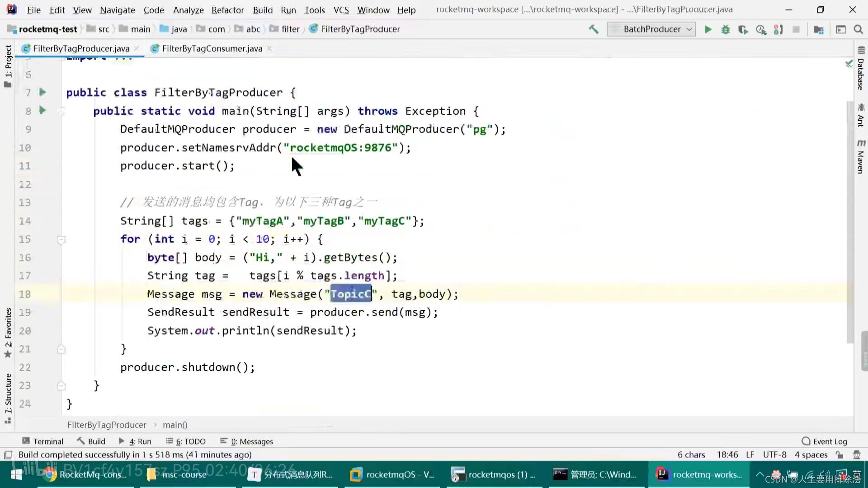Open the Terminal tool window
This screenshot has height=488, width=868.
point(43,441)
